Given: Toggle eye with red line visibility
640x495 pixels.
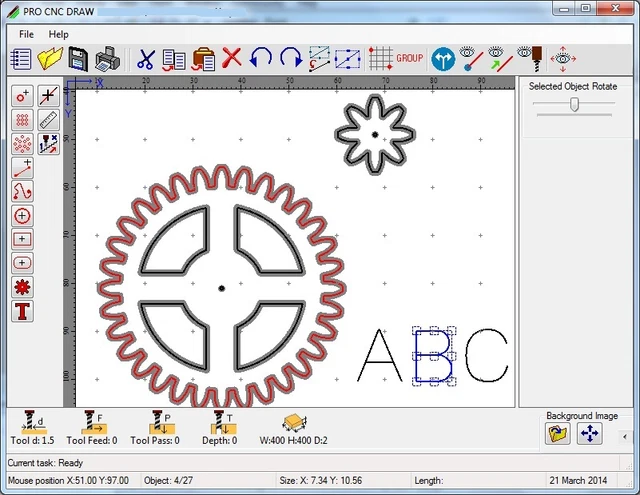Looking at the screenshot, I should point(473,58).
